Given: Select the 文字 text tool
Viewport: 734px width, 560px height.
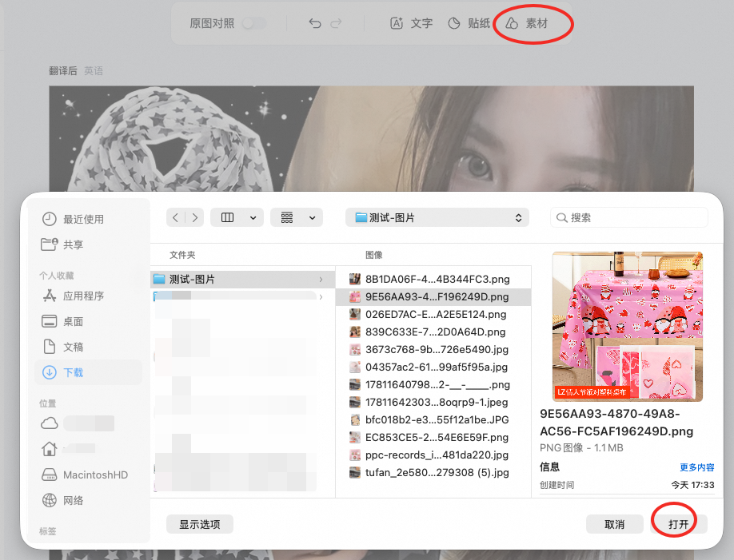Looking at the screenshot, I should [412, 23].
